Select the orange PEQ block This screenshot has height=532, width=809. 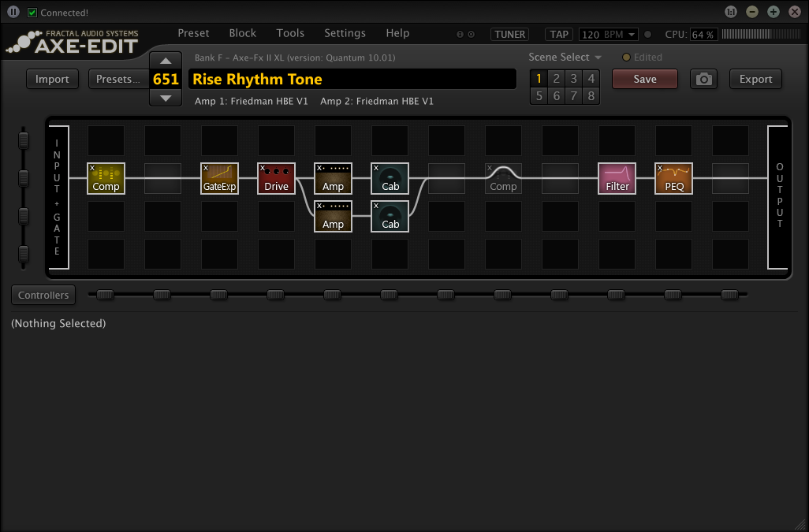point(673,178)
